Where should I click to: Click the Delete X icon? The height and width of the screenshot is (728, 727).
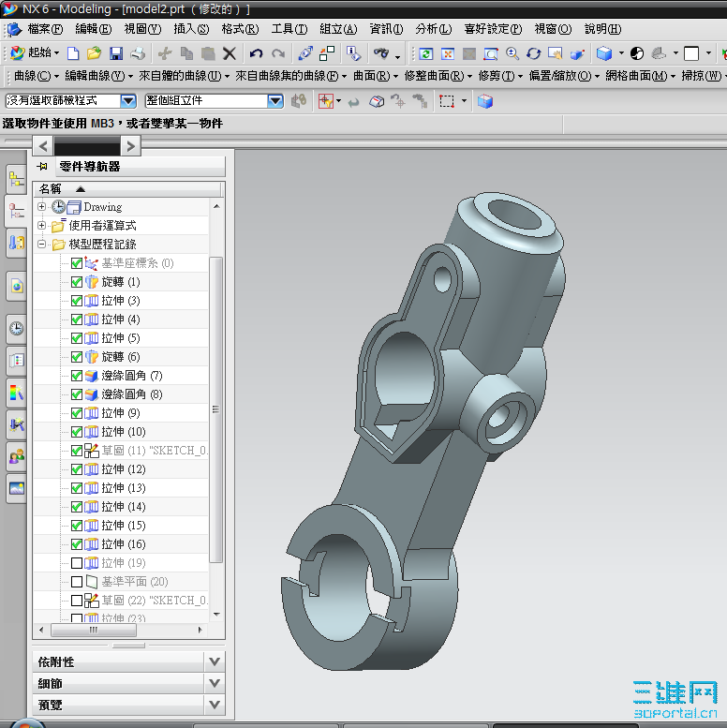pos(230,53)
